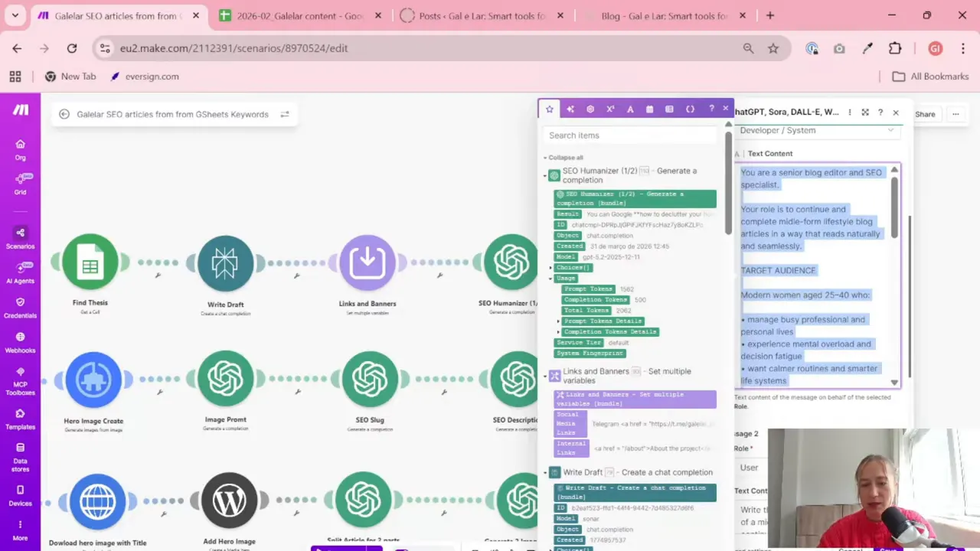
Task: Click Collapse all in the mapping panel
Action: (565, 158)
